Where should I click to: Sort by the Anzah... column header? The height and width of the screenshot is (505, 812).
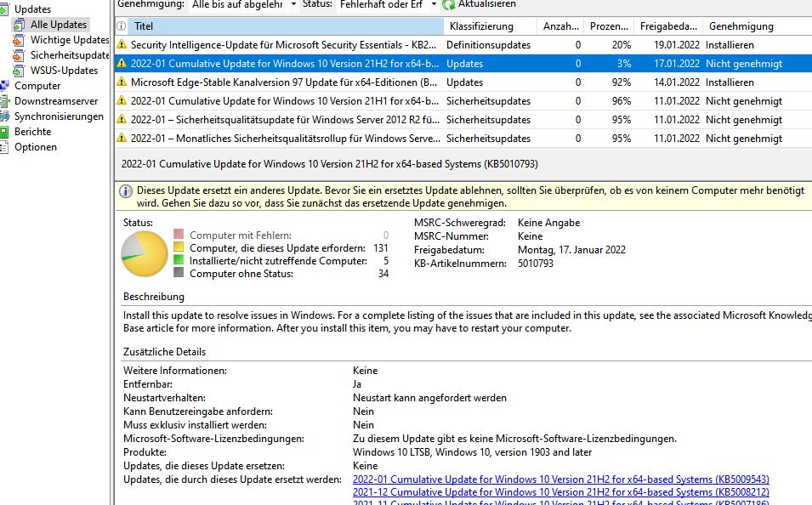pos(561,26)
